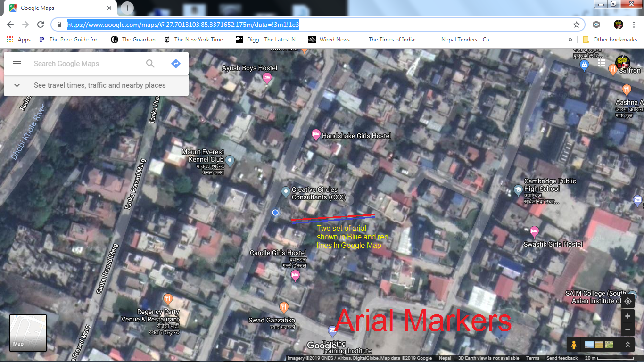The image size is (644, 362).
Task: Click the show your location button
Action: 628,301
